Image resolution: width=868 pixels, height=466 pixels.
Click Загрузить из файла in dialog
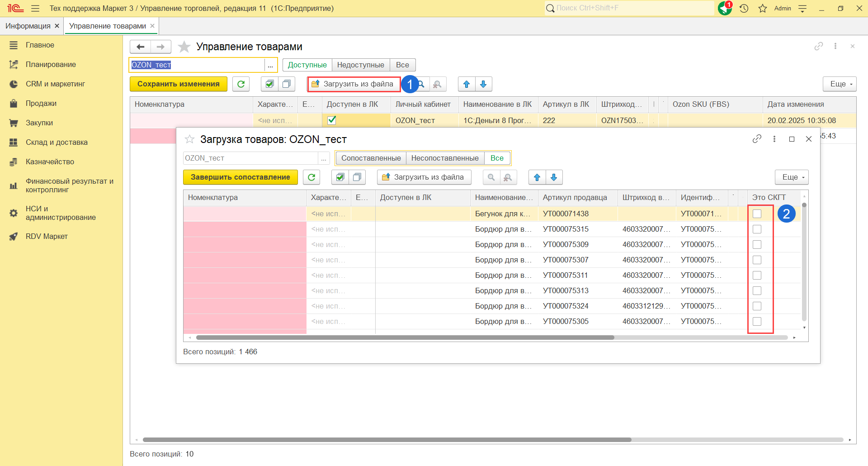click(424, 177)
